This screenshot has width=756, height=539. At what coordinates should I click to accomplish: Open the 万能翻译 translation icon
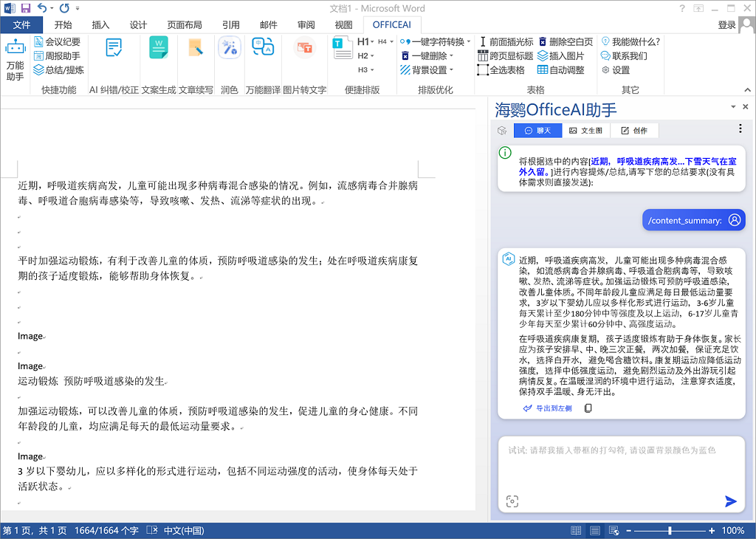coord(264,47)
